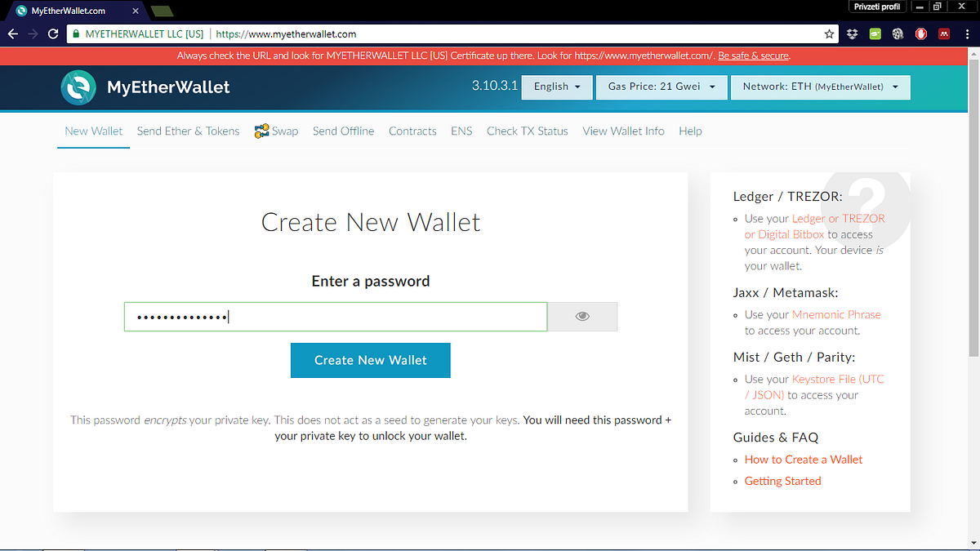Image resolution: width=980 pixels, height=551 pixels.
Task: Click the MyEtherWallet brand name text
Action: point(168,87)
